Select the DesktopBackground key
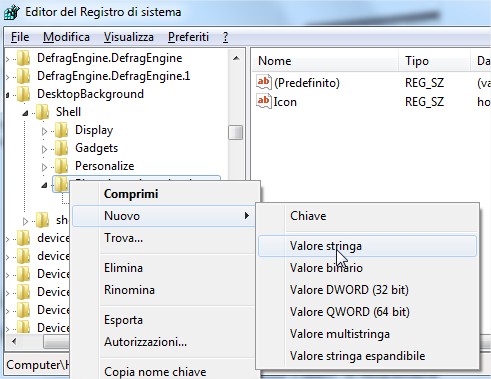The width and height of the screenshot is (491, 379). pos(90,94)
